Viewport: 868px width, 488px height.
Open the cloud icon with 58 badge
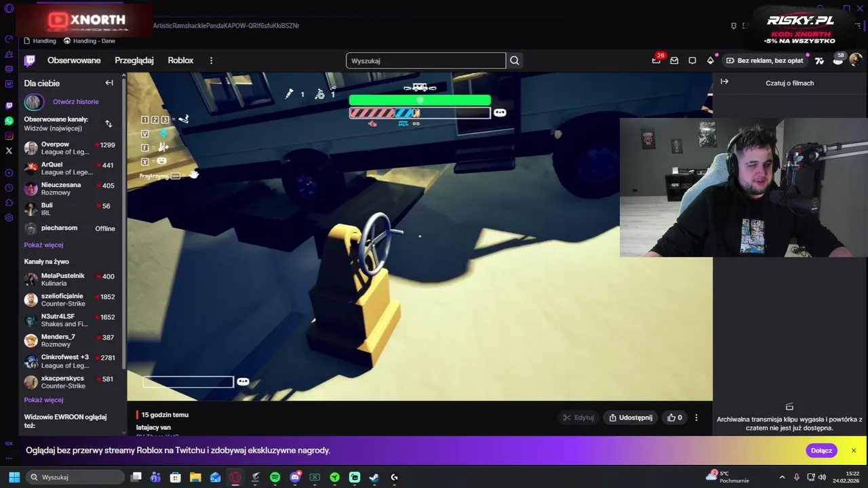(x=838, y=60)
